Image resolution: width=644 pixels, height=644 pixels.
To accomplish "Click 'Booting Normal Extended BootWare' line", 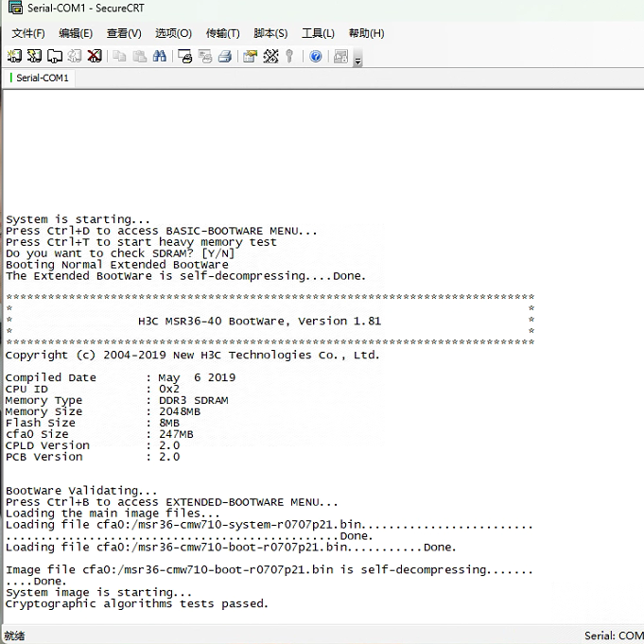I will (x=117, y=265).
